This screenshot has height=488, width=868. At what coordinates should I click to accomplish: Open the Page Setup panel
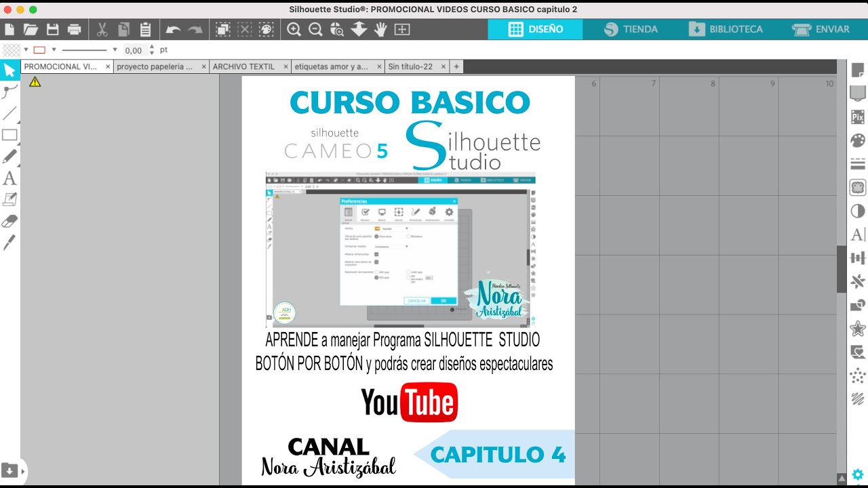(x=858, y=70)
